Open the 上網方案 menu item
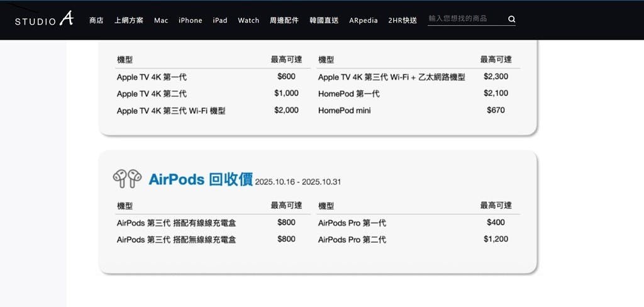Screen dimensions: 644x307 pos(129,20)
